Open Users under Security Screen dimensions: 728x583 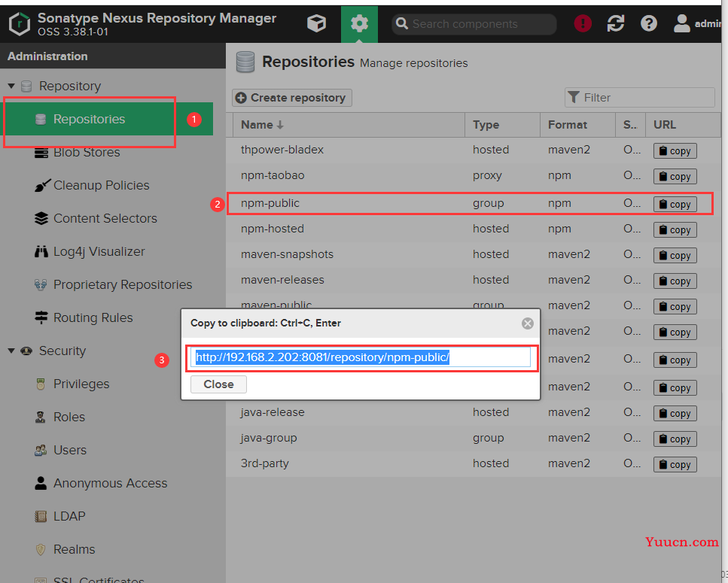(70, 450)
